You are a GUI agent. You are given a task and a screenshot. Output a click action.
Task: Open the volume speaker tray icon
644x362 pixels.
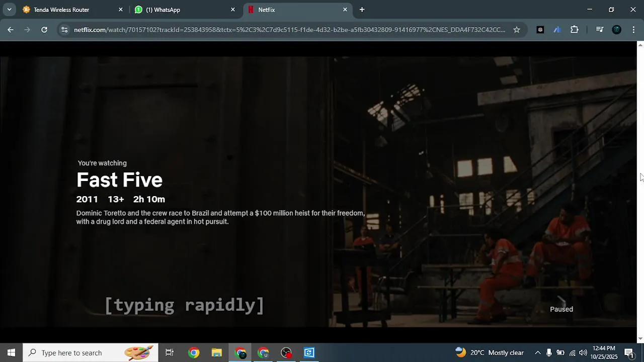coord(583,352)
